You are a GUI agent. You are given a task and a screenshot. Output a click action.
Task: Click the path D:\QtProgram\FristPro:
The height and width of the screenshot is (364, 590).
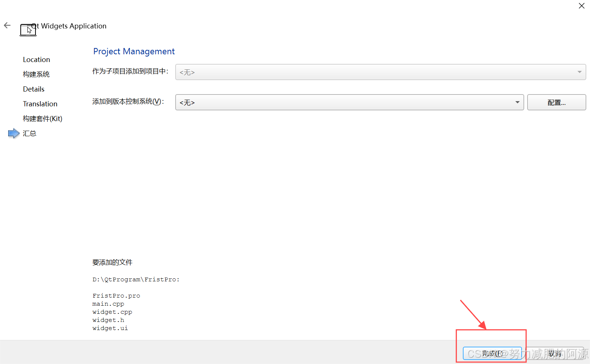click(136, 279)
